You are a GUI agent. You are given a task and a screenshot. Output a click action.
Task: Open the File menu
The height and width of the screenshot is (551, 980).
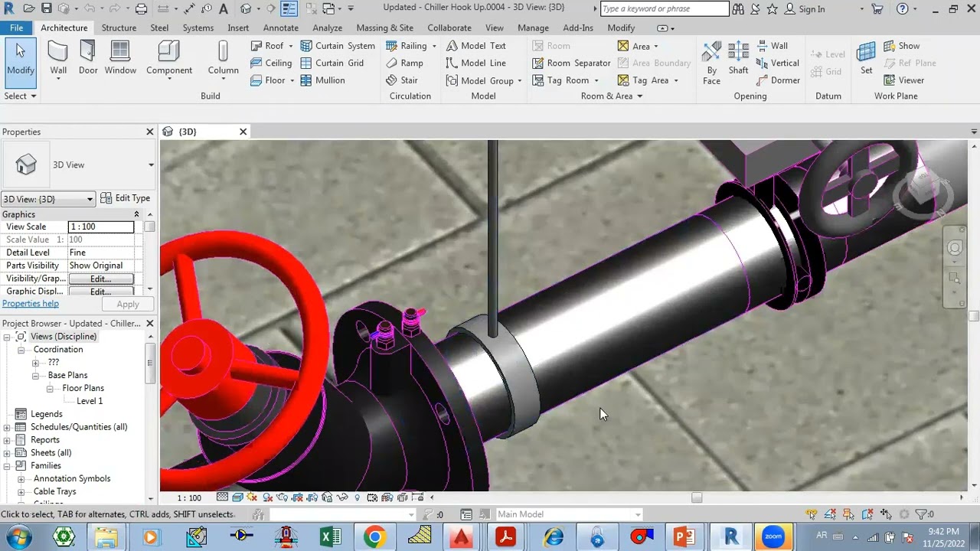tap(16, 28)
